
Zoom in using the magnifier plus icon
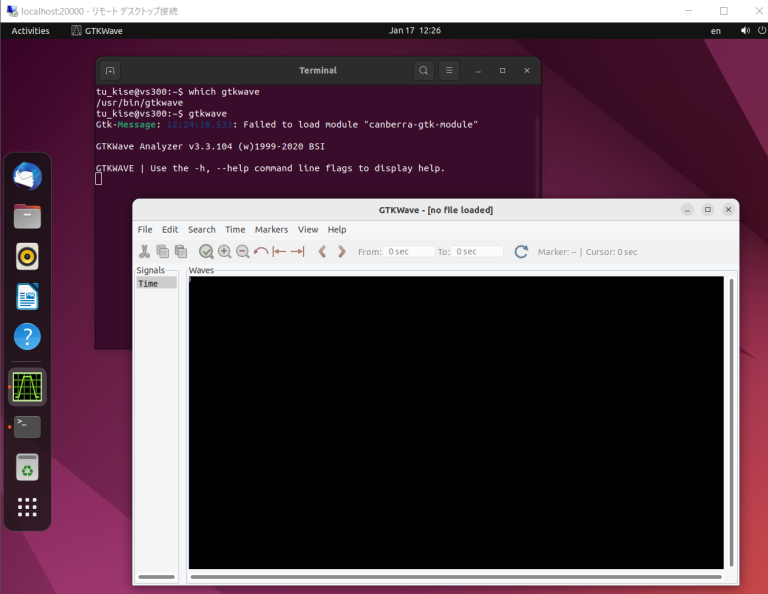(x=224, y=252)
